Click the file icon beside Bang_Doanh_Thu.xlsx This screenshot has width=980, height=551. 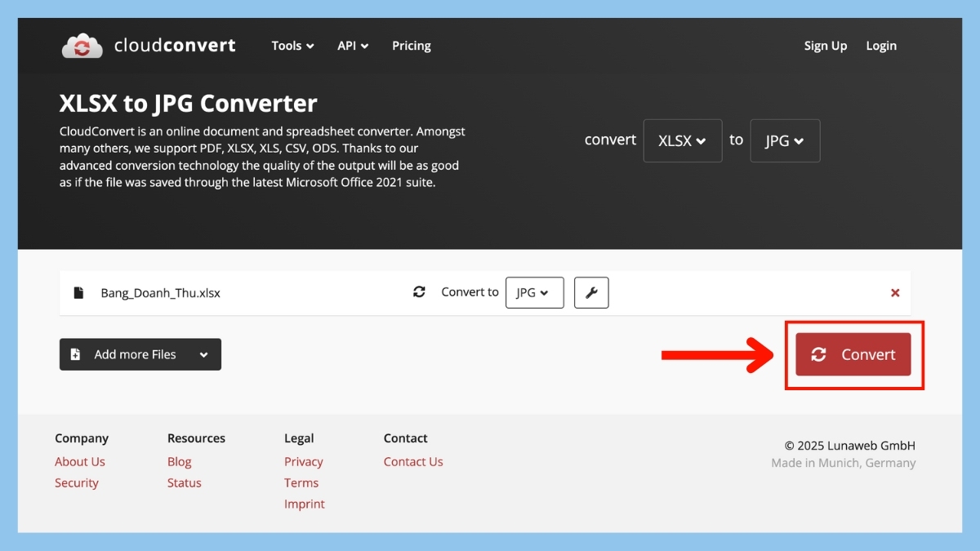pos(79,292)
